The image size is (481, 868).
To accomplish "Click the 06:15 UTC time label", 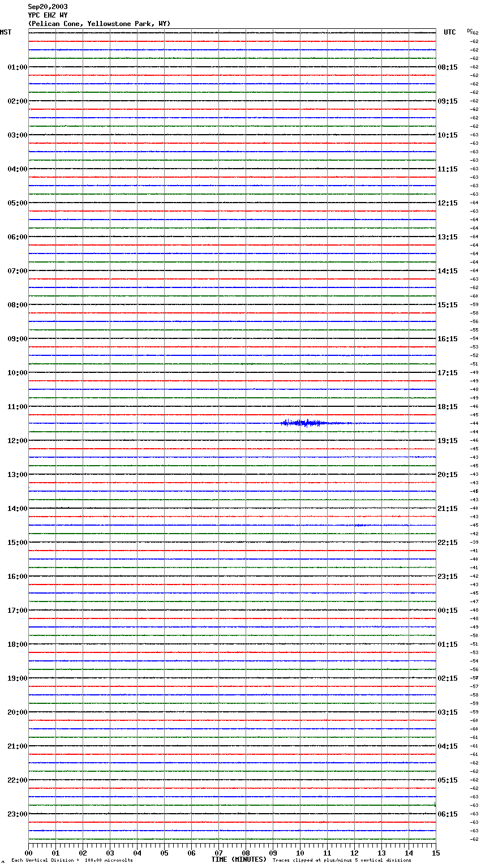I will pyautogui.click(x=448, y=814).
